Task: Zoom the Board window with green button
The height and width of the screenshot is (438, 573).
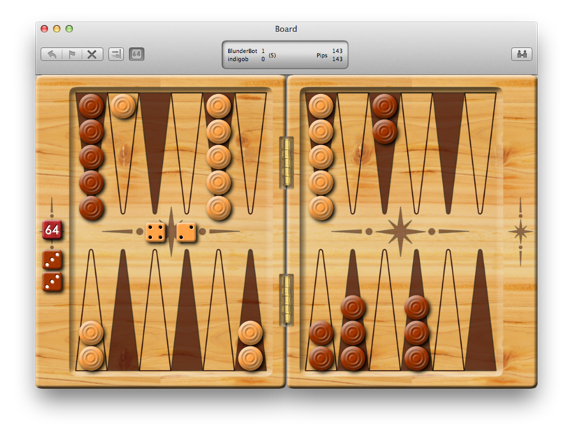Action: [x=69, y=29]
